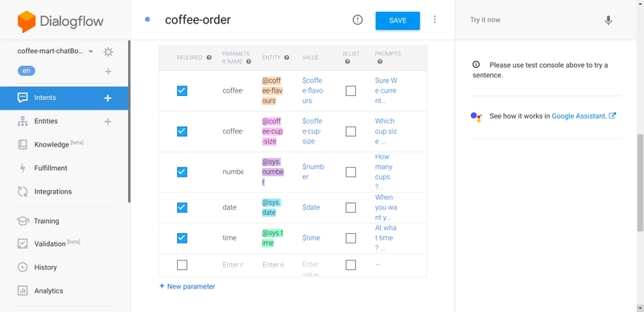The height and width of the screenshot is (312, 644).
Task: Add a new intent with plus icon
Action: [x=108, y=98]
